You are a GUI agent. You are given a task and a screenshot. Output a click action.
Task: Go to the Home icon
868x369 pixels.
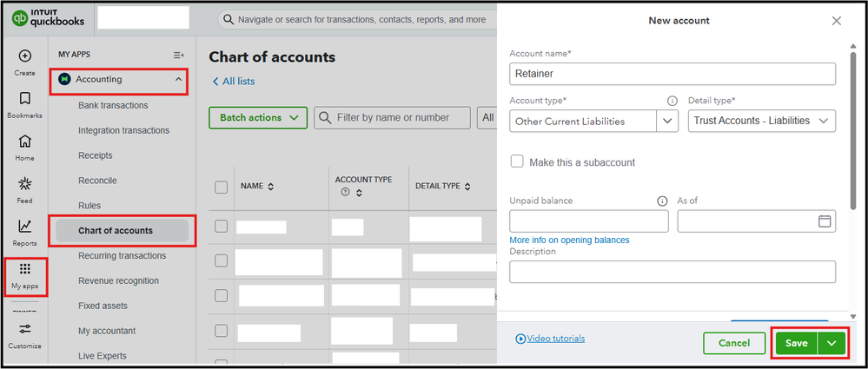(24, 142)
